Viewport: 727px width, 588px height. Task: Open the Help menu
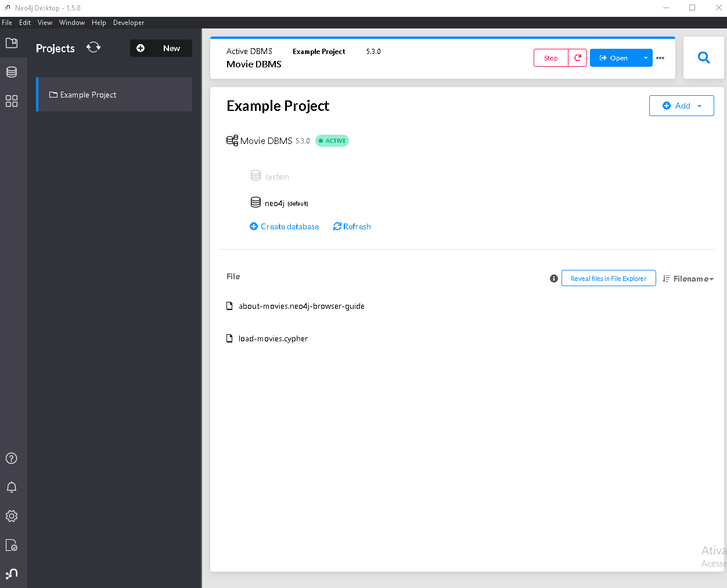[99, 23]
